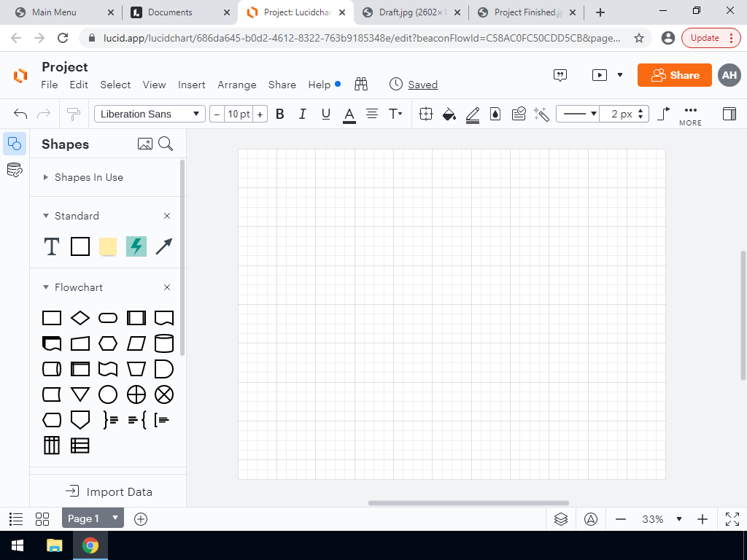Click the magic wand sparkle icon
The width and height of the screenshot is (747, 560).
pyautogui.click(x=541, y=114)
